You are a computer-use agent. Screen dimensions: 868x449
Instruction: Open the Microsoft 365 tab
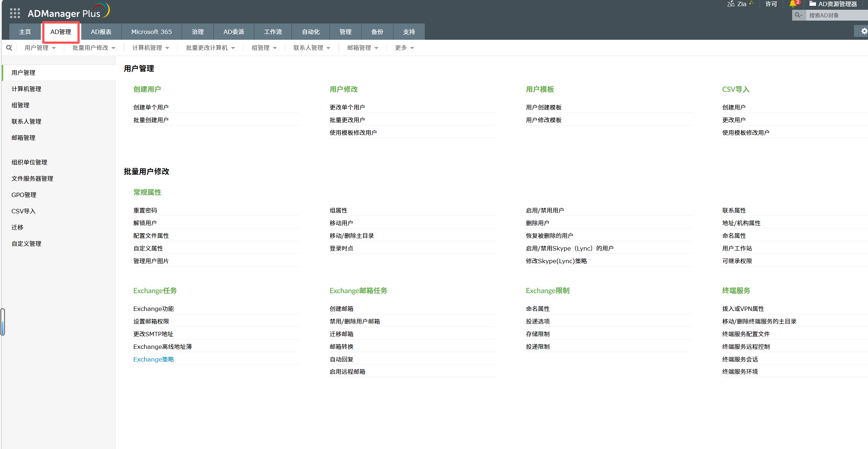151,32
